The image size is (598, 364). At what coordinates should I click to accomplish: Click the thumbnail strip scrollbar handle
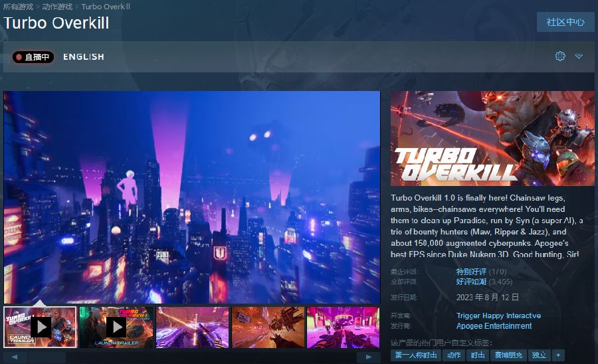tap(47, 357)
